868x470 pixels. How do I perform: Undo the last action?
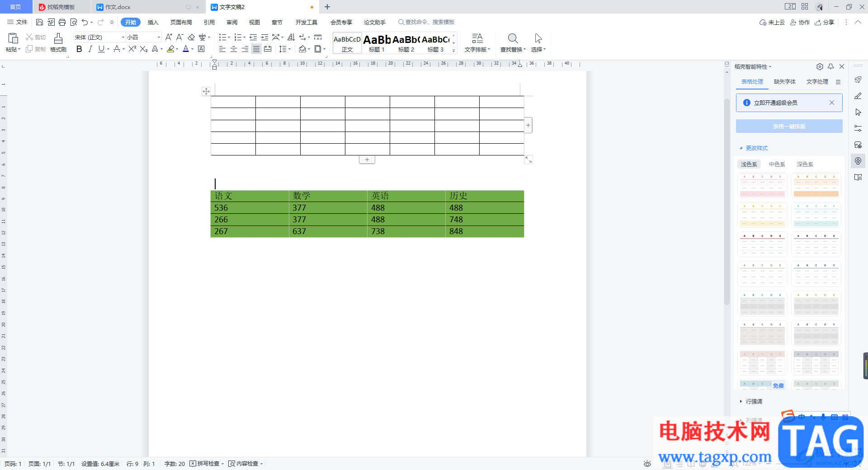pyautogui.click(x=85, y=22)
